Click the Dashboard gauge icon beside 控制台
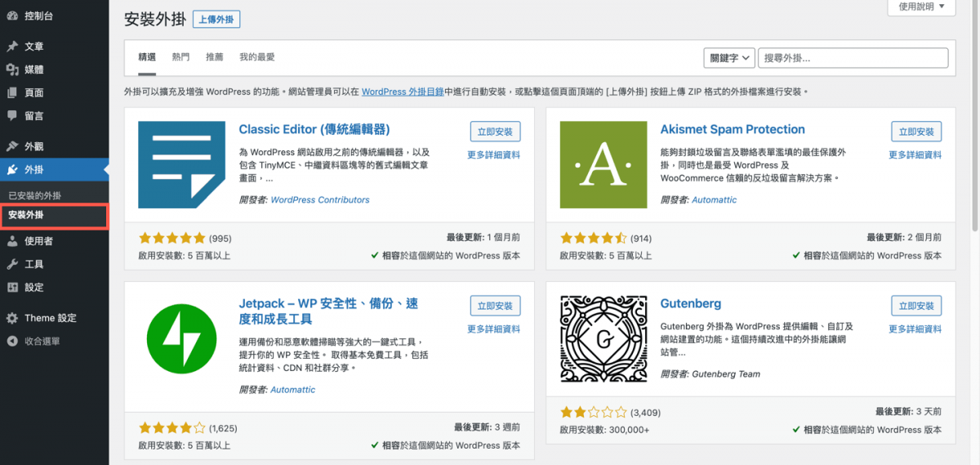The width and height of the screenshot is (980, 465). [12, 16]
